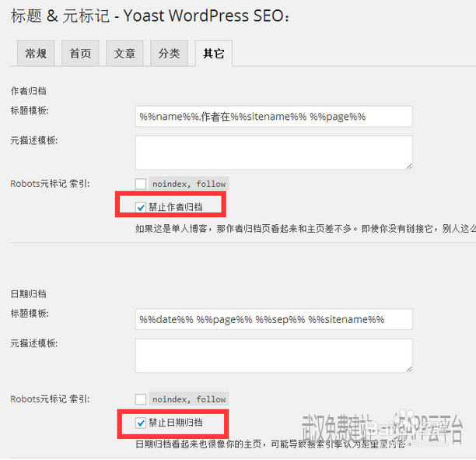Go to the 分类 tab

[169, 53]
